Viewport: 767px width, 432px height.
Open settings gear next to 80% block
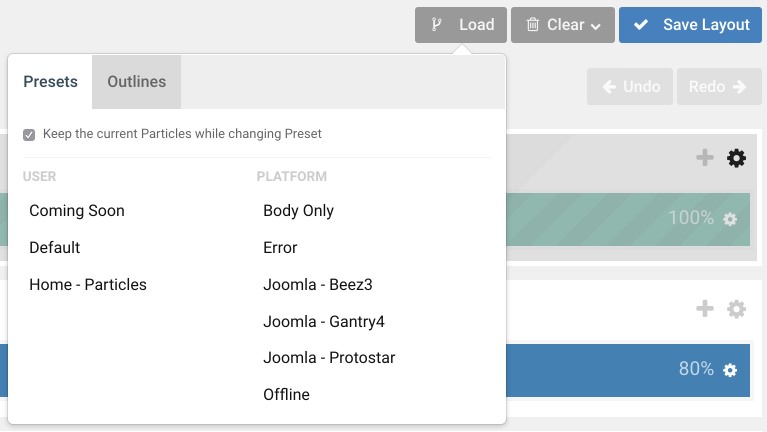tap(730, 370)
